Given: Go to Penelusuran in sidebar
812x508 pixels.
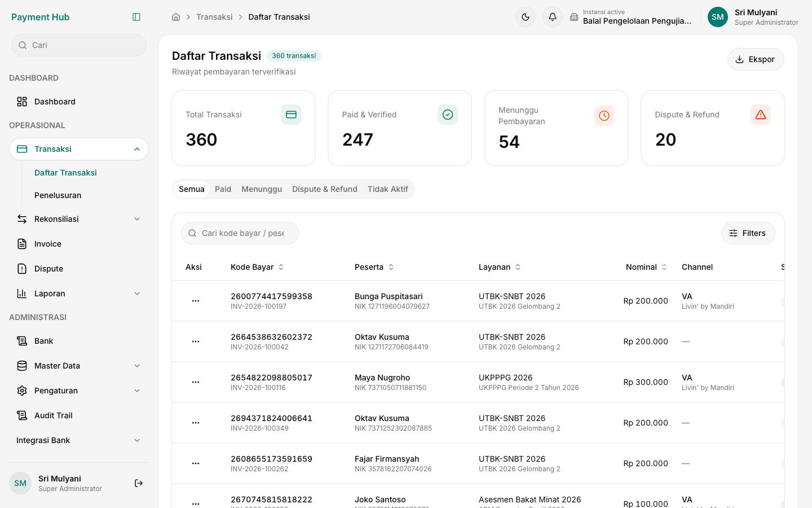Looking at the screenshot, I should [x=58, y=195].
